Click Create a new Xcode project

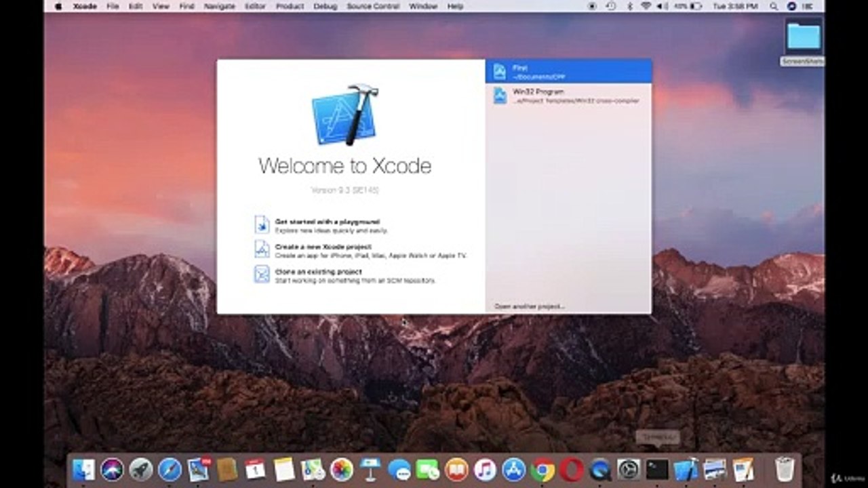[323, 247]
